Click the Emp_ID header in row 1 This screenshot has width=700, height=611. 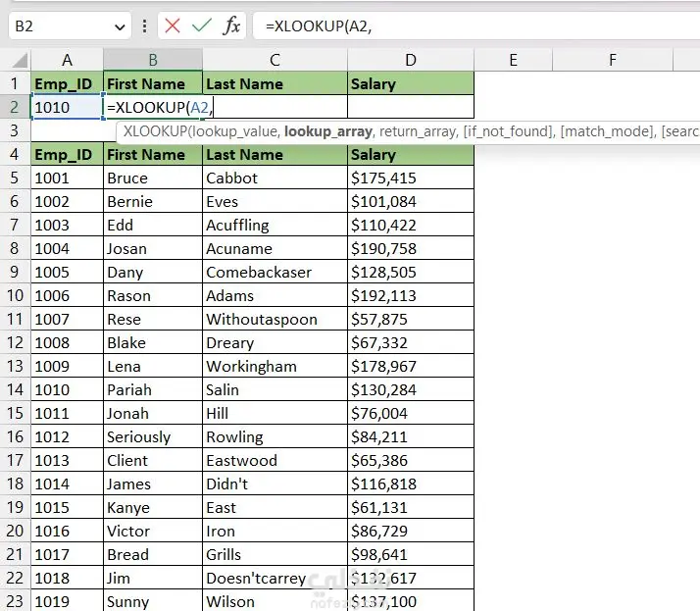coord(67,83)
